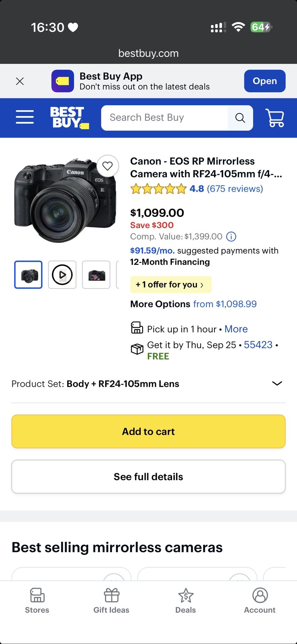This screenshot has height=644, width=297.
Task: Click the Comp. Value info icon
Action: (231, 237)
